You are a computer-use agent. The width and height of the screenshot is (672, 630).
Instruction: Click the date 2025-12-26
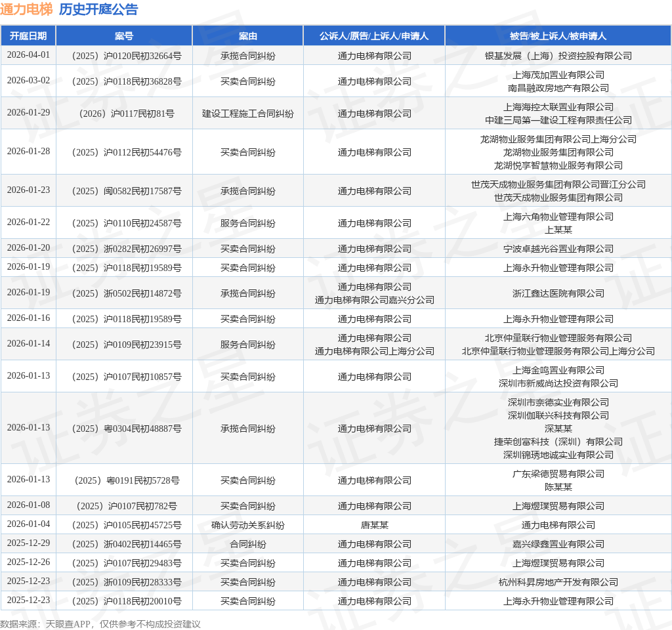point(28,562)
